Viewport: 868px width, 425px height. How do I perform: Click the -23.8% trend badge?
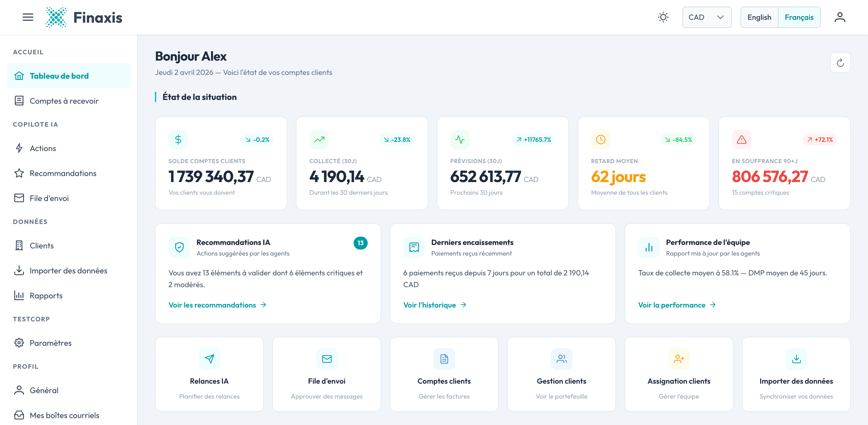tap(397, 140)
